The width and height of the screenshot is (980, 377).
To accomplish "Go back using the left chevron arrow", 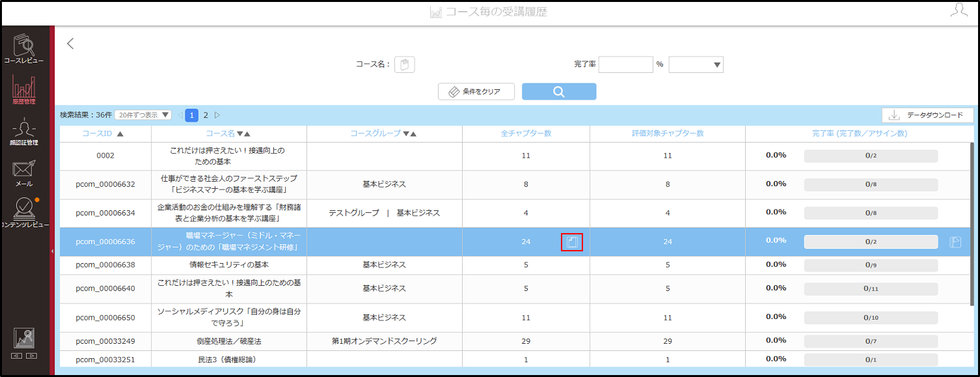I will (70, 44).
